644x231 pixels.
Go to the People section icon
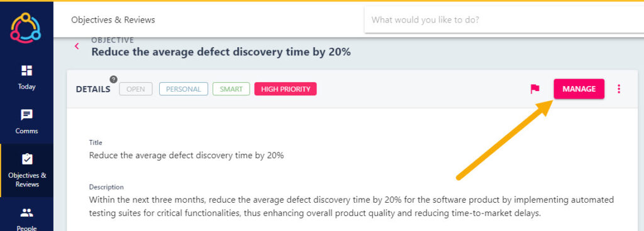coord(26,213)
